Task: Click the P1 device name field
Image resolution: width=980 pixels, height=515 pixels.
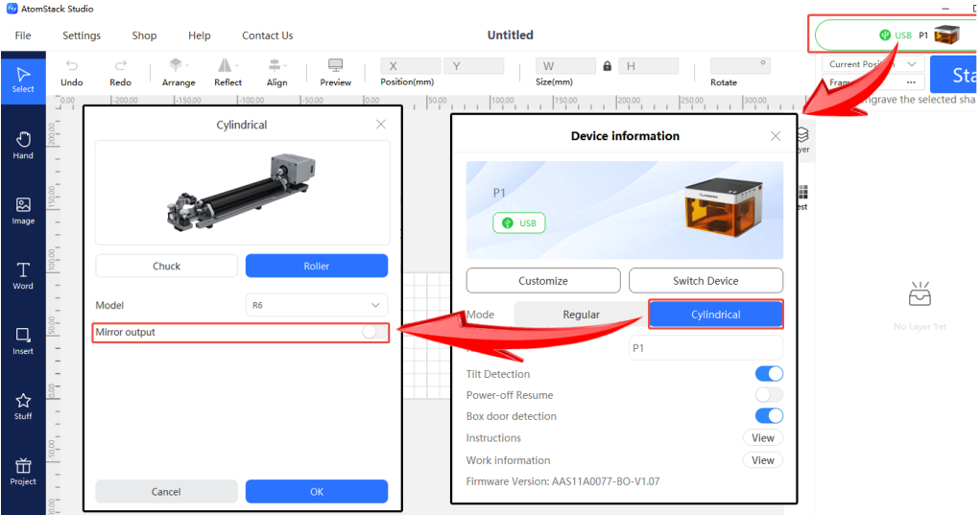Action: [705, 348]
